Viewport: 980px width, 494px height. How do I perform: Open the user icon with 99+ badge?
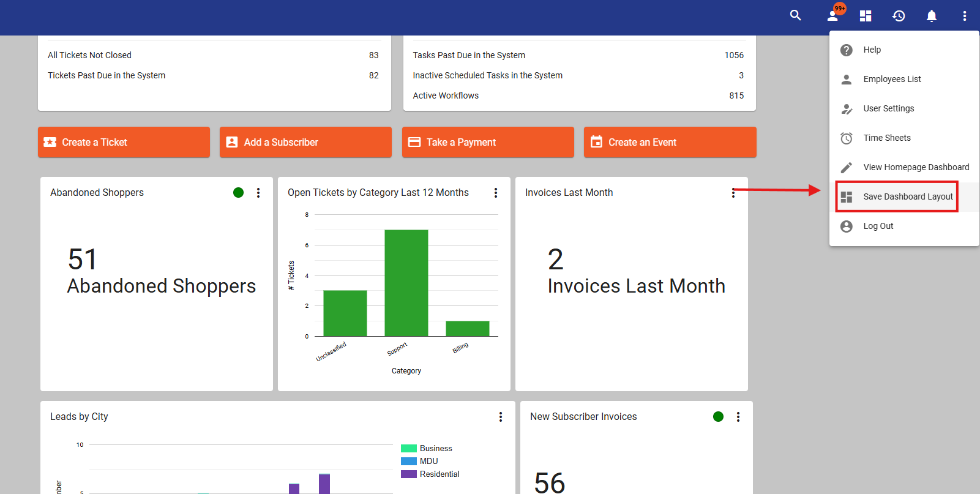click(x=835, y=14)
